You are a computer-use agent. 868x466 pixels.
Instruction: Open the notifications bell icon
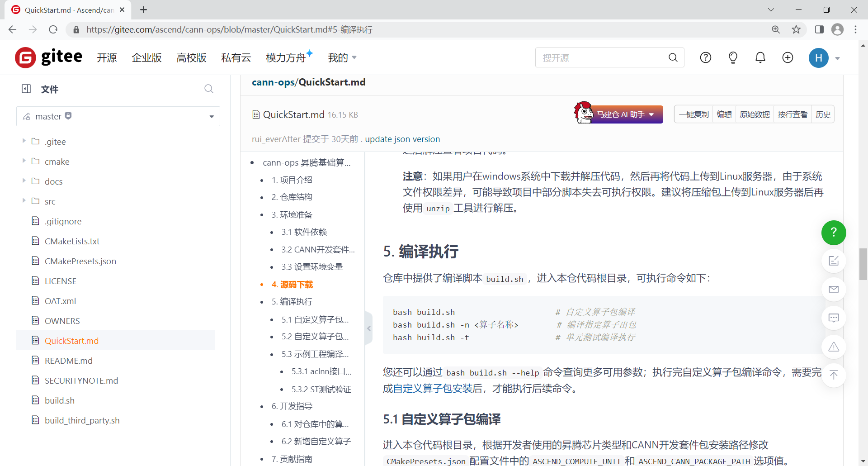pyautogui.click(x=760, y=57)
